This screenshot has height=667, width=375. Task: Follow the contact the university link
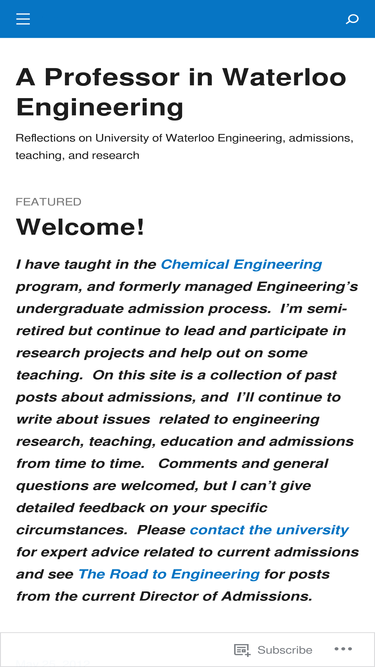(x=269, y=530)
